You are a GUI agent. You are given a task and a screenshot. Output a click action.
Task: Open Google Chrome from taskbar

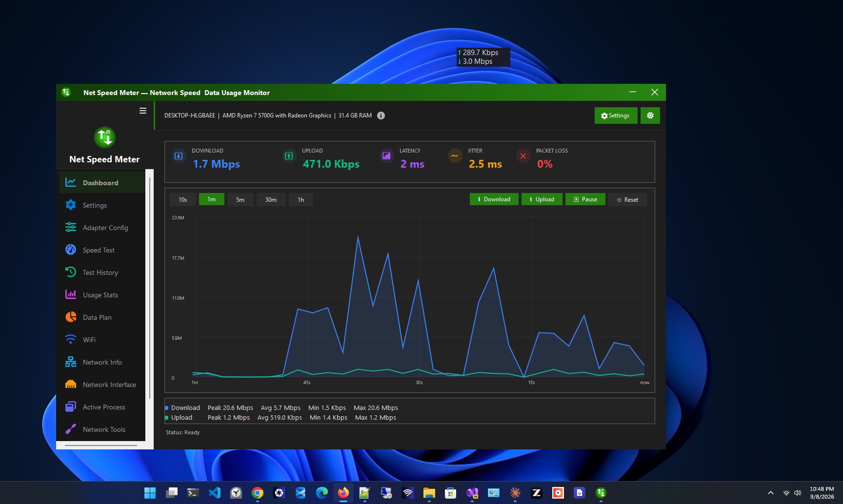pyautogui.click(x=257, y=493)
